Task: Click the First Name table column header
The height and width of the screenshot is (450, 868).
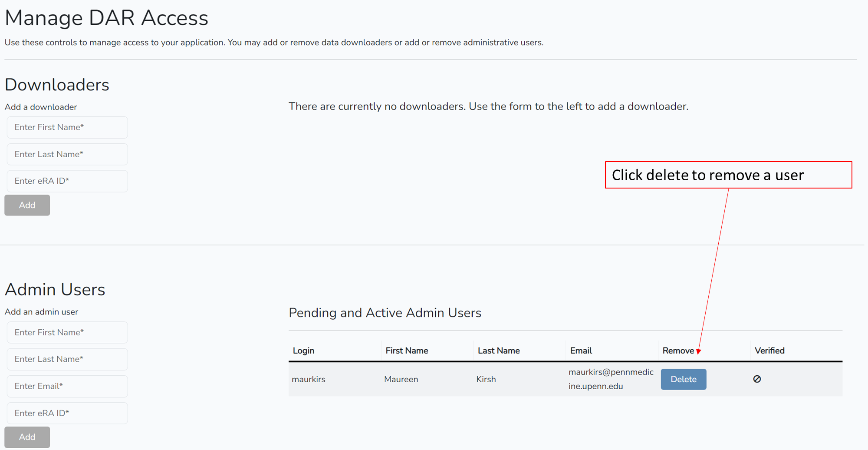Action: point(407,351)
